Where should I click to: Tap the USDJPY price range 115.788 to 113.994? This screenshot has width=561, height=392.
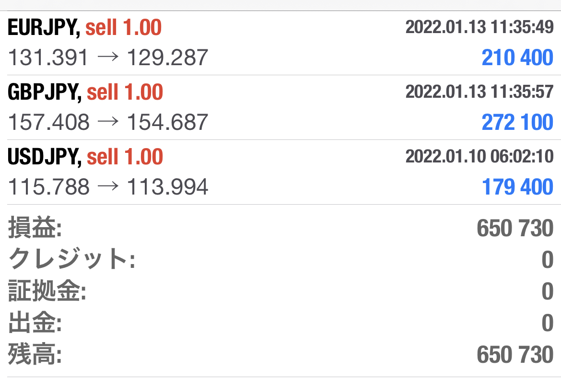pos(108,187)
